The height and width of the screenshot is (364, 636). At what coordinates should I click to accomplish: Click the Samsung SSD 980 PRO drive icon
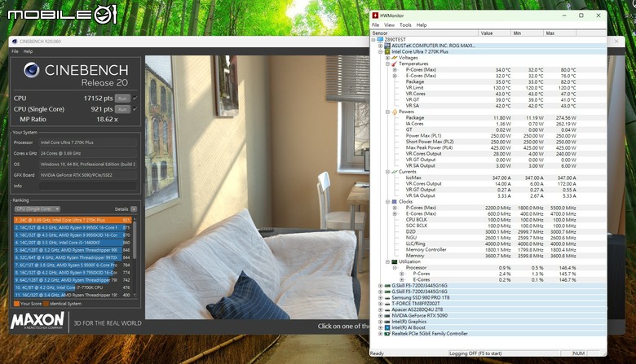click(387, 297)
